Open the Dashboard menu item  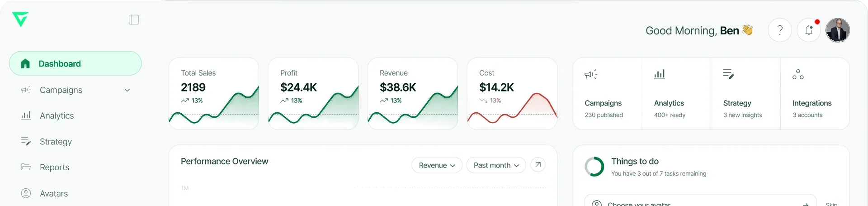(75, 63)
